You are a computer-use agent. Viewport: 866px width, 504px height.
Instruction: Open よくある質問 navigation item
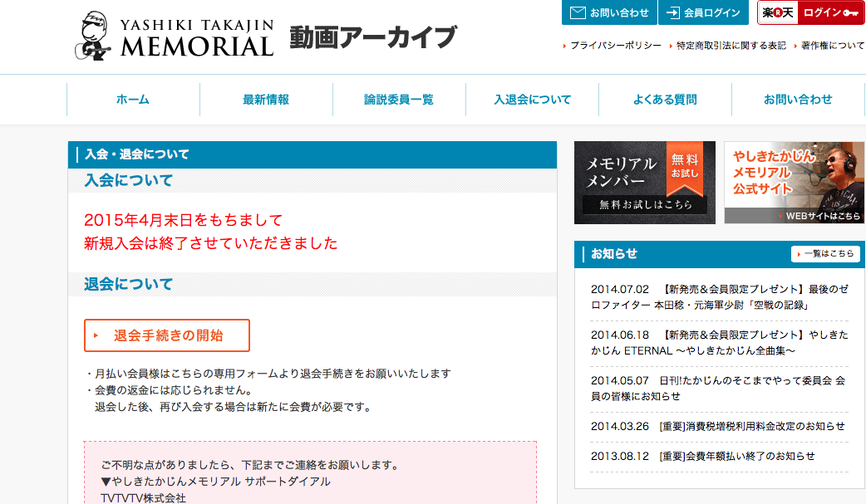click(x=665, y=100)
